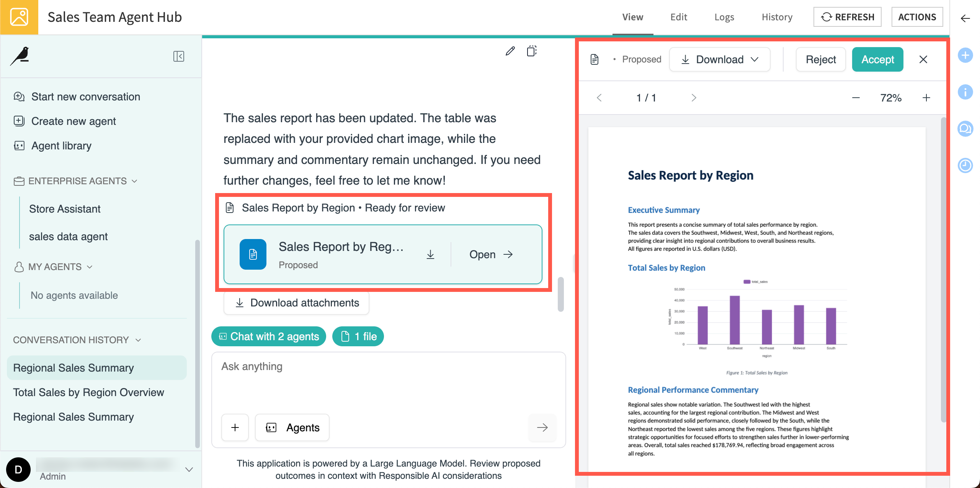Zoom in the document preview
Screen dimensions: 980x488
coord(926,98)
